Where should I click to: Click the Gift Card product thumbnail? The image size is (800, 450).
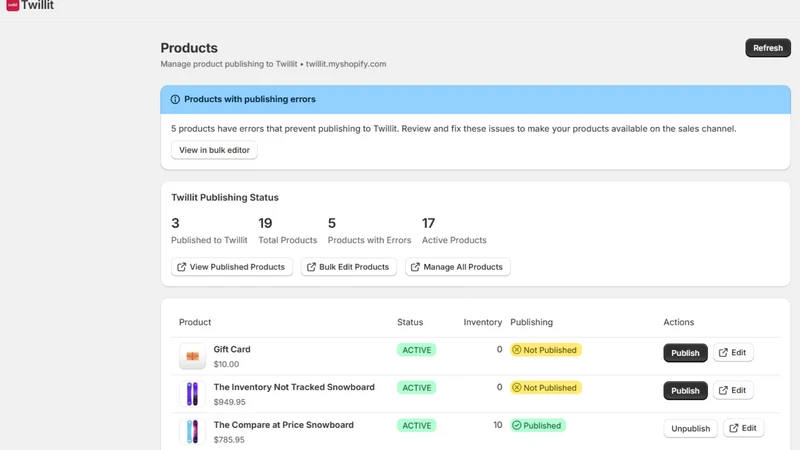pyautogui.click(x=192, y=356)
